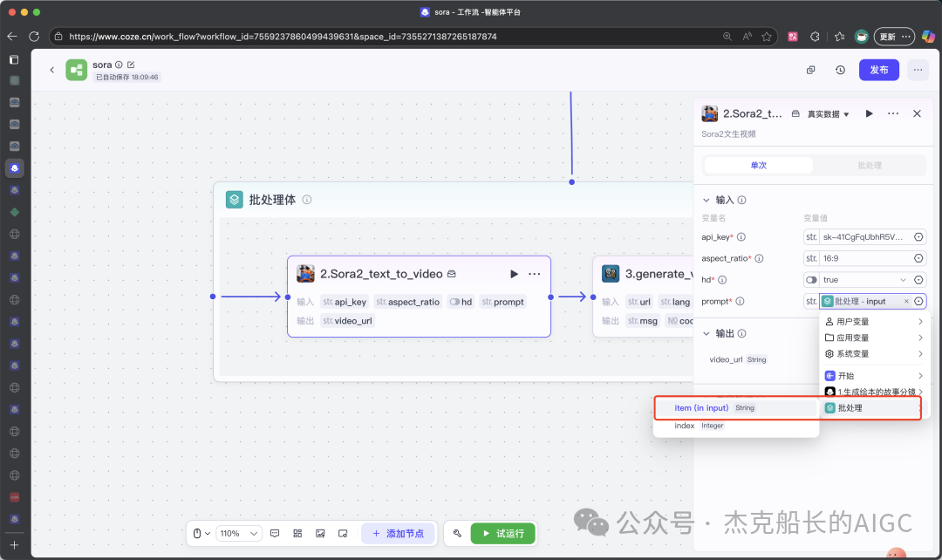Viewport: 942px width, 560px height.
Task: Show info for the 输出 section
Action: coord(742,333)
